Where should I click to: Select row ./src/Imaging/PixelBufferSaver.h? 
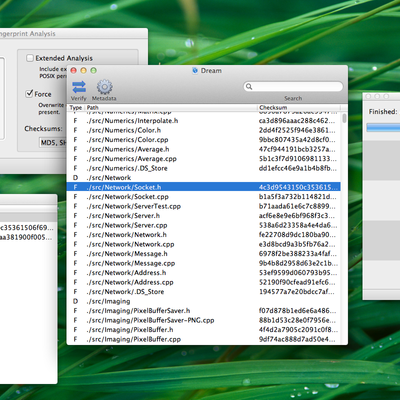click(x=203, y=311)
